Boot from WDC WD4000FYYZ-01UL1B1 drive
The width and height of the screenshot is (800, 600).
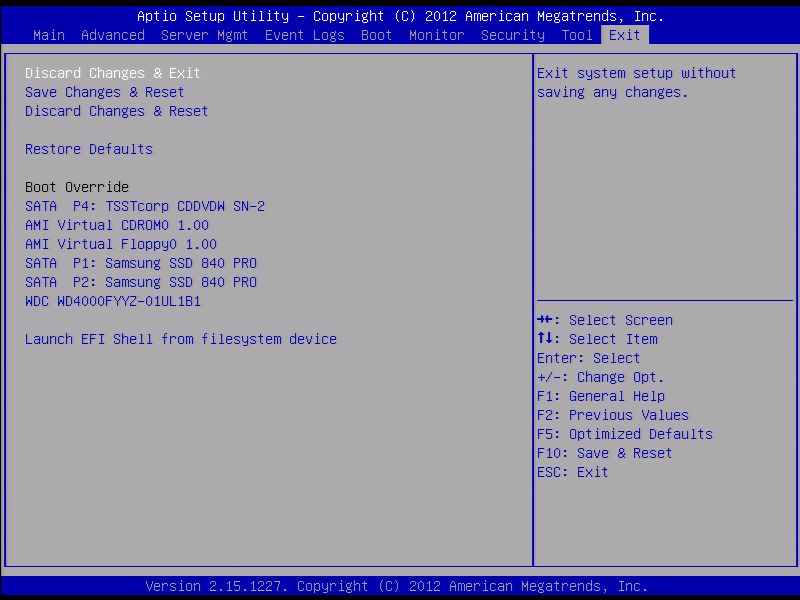[113, 301]
